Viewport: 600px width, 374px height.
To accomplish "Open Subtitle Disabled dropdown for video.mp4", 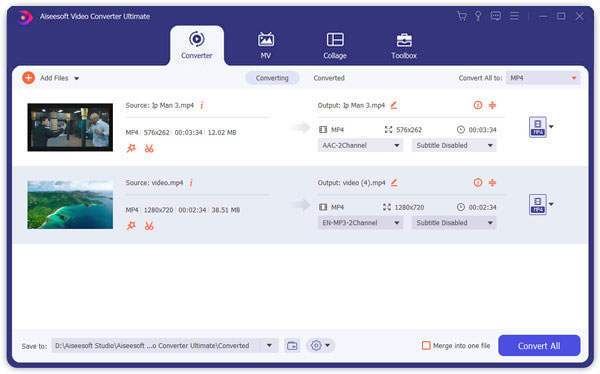I will [x=454, y=223].
